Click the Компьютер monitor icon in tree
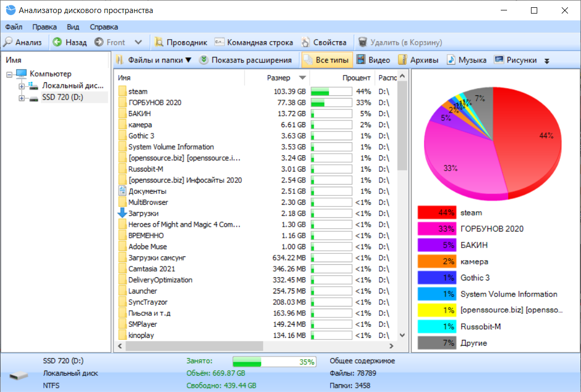Screen dimensions: 581x392 click(x=21, y=73)
